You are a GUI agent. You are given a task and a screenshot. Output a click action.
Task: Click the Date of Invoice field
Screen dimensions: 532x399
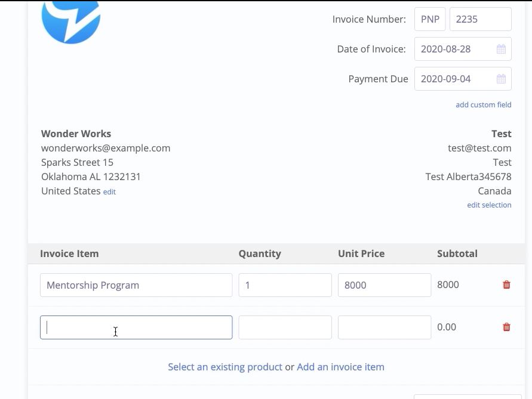click(x=463, y=49)
